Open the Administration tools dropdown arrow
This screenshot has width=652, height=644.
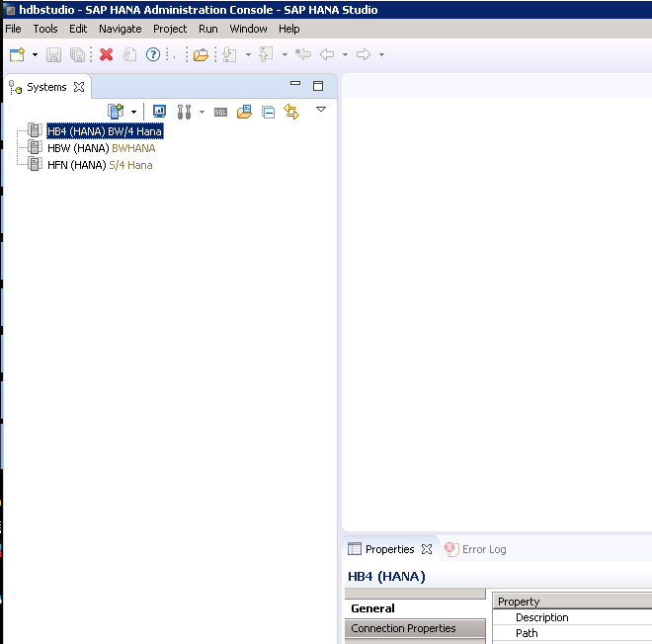(x=203, y=112)
